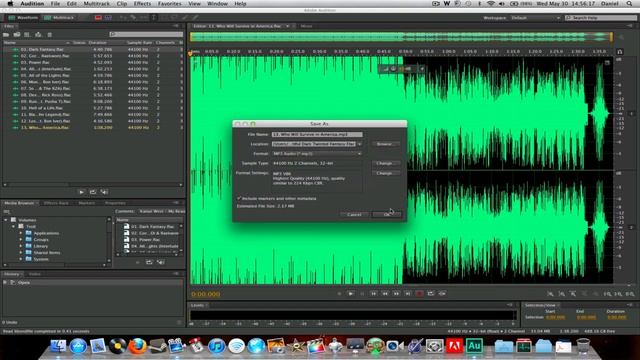This screenshot has width=640, height=360.
Task: Expand the Library folder in Media Browser
Action: click(x=21, y=246)
